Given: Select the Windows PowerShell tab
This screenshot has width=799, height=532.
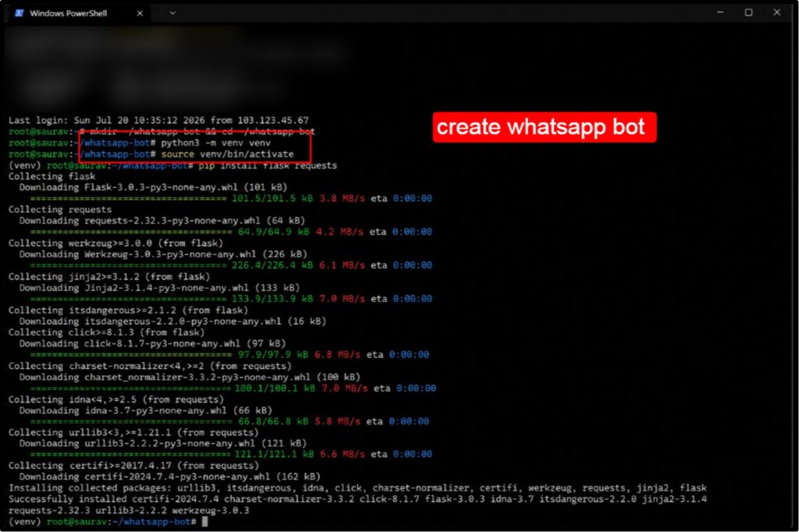Looking at the screenshot, I should (x=79, y=13).
